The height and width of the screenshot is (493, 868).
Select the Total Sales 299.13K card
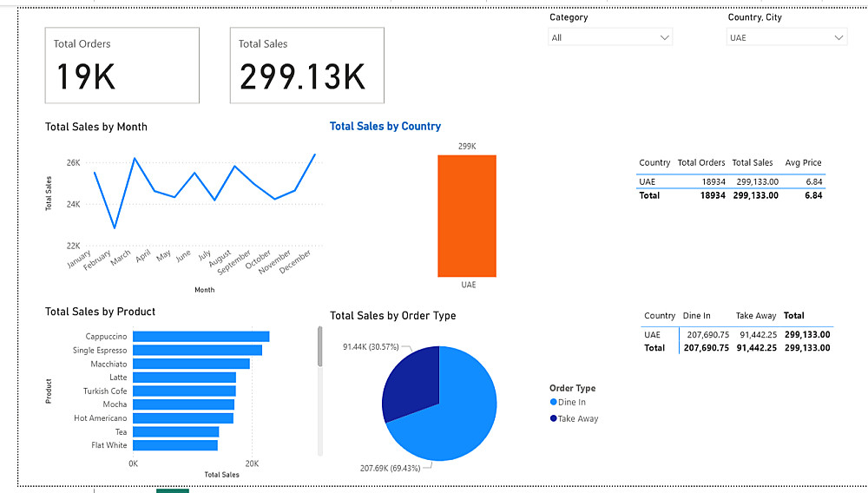(x=307, y=65)
